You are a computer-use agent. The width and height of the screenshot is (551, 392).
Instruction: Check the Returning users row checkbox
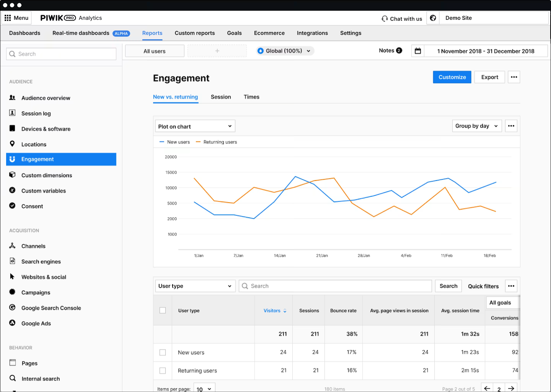click(163, 371)
